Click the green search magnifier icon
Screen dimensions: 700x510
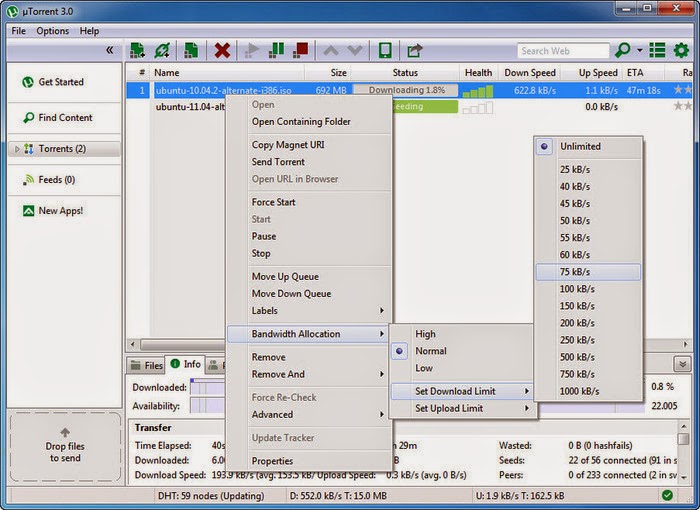click(623, 50)
